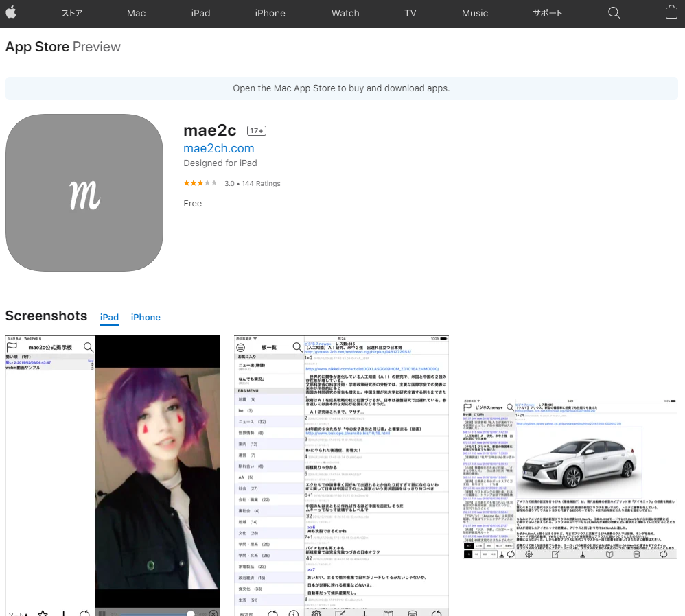Open the Mac menu item
This screenshot has width=685, height=616.
click(x=137, y=13)
